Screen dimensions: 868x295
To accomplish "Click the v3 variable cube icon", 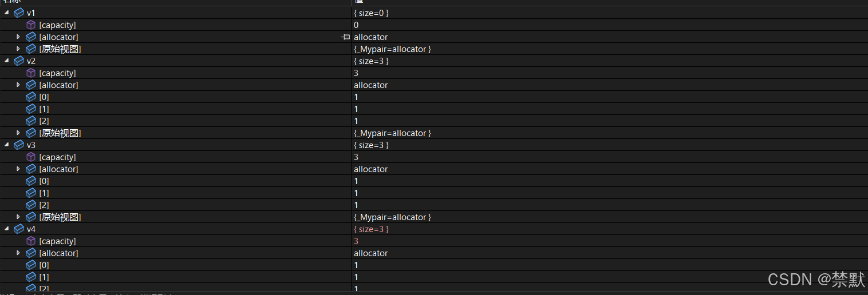I will 19,145.
